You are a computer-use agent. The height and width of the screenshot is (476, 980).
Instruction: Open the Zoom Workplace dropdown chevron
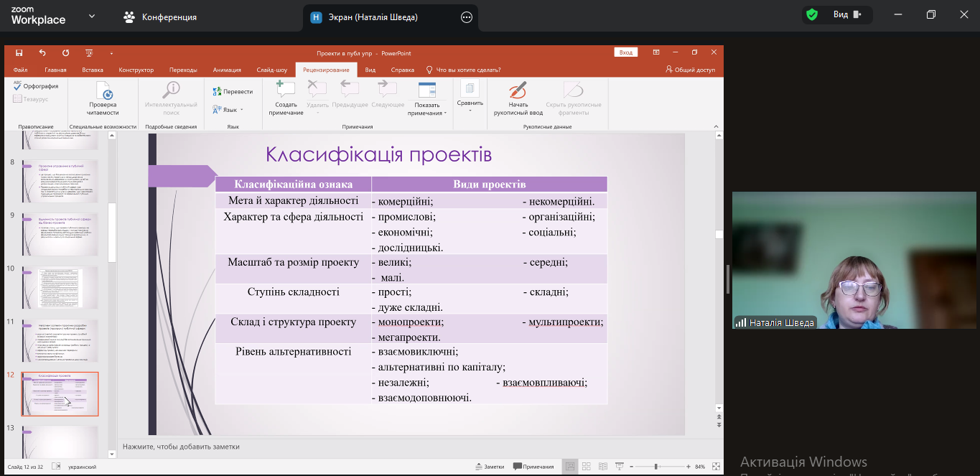point(92,16)
